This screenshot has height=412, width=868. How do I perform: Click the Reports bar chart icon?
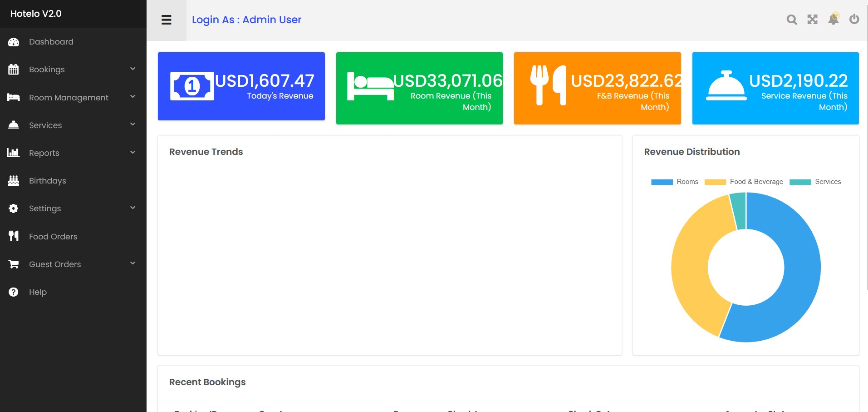[x=14, y=153]
